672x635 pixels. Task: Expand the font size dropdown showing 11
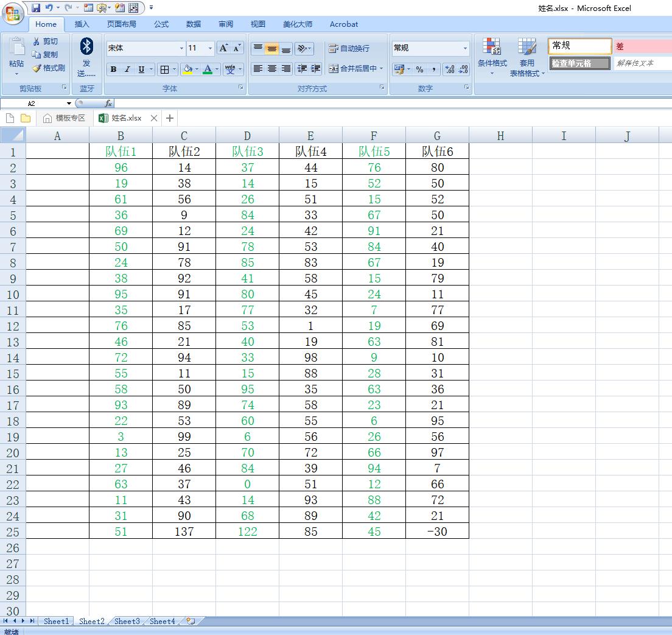[210, 48]
